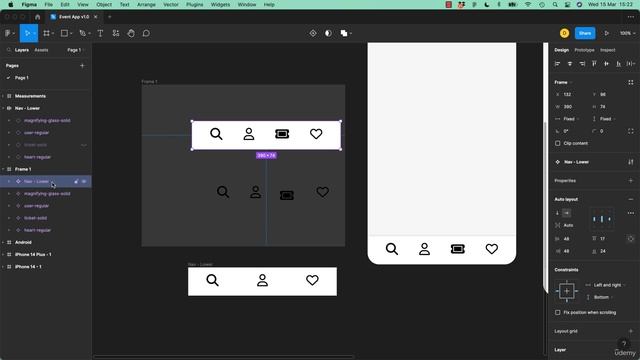Screen dimensions: 640x360
Task: Click the component icon in top toolbar
Action: point(313,33)
